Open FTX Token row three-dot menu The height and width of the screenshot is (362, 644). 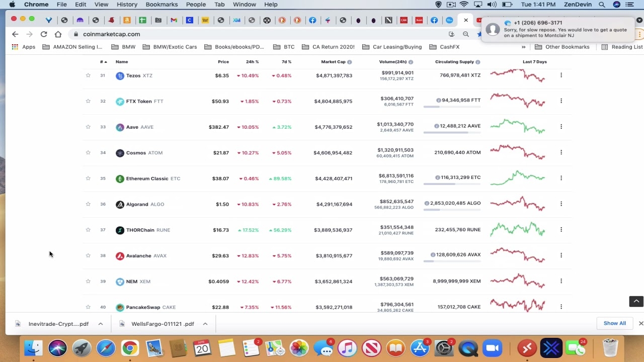[561, 101]
